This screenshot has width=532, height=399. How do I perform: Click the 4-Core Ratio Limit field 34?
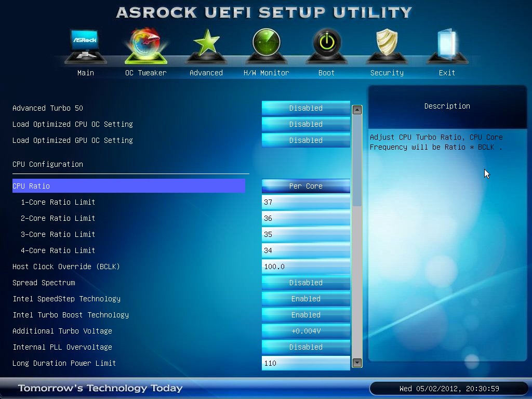(x=305, y=250)
